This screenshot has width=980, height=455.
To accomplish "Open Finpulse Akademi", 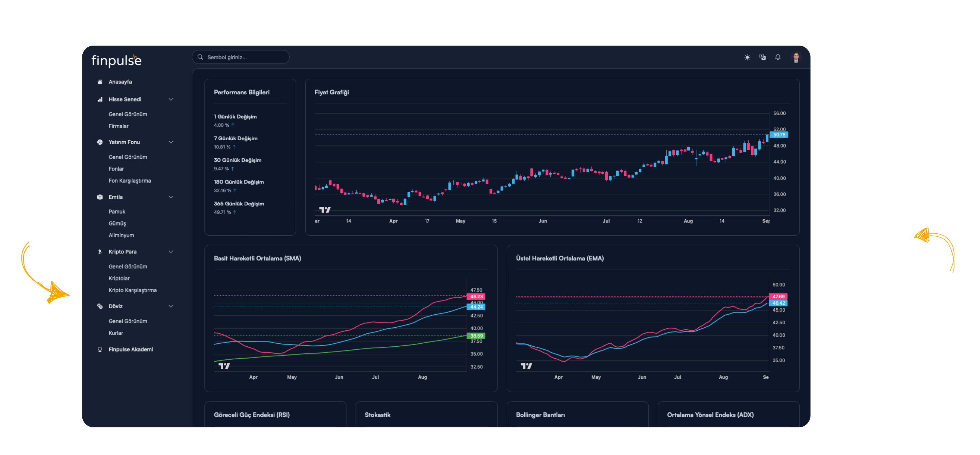I will click(131, 349).
